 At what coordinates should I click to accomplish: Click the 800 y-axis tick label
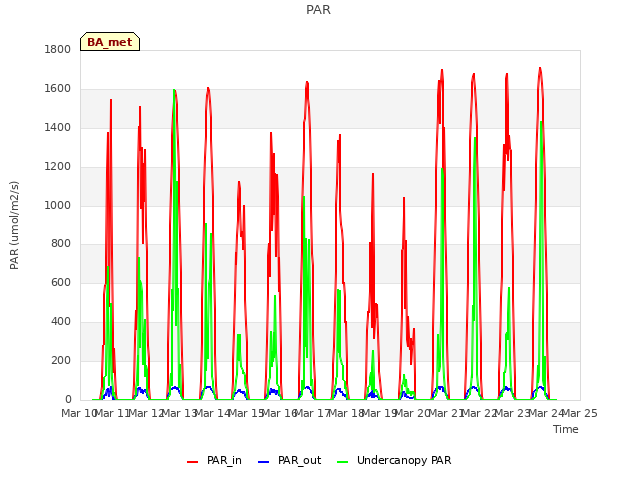(x=61, y=244)
